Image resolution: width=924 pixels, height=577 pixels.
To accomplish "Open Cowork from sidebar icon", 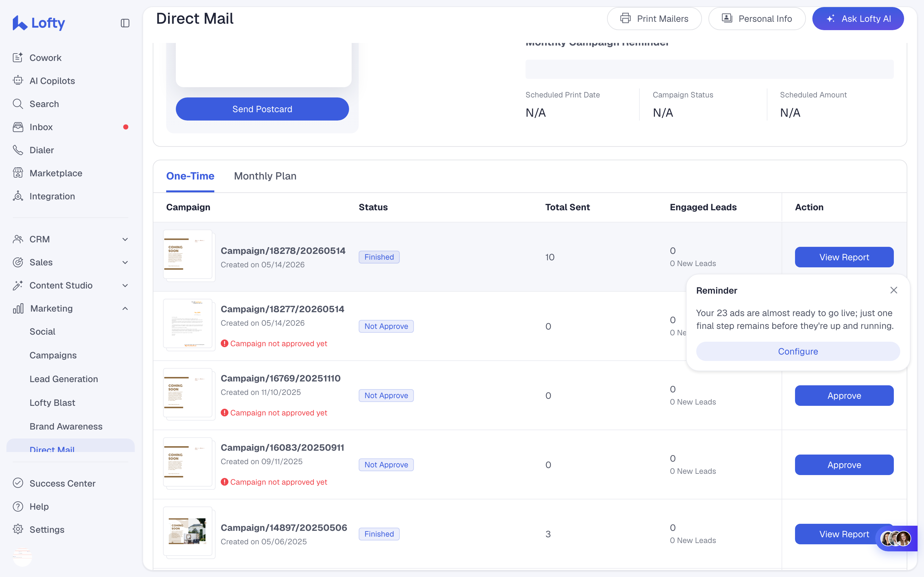I will point(18,58).
